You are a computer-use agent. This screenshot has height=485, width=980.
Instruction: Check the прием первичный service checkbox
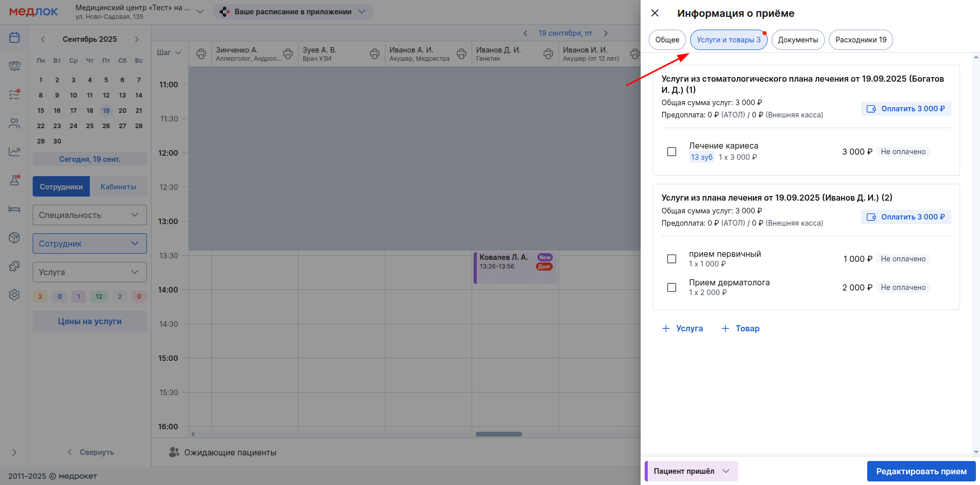click(672, 259)
